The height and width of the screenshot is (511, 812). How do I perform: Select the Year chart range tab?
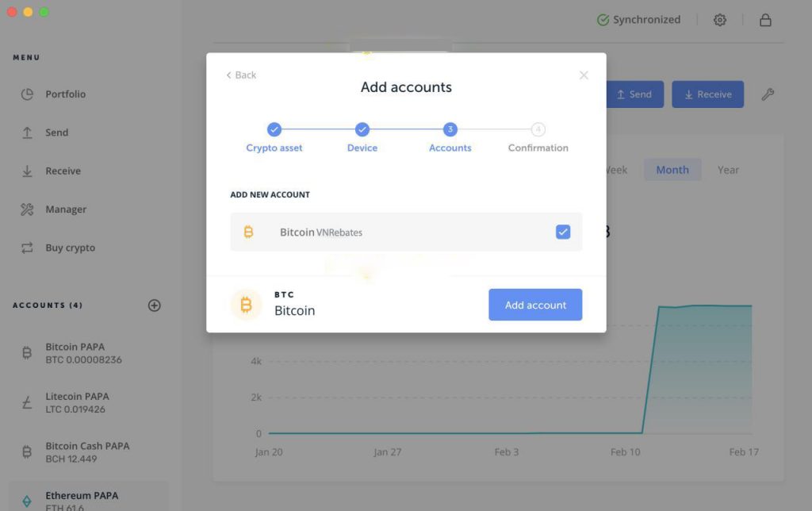point(728,170)
